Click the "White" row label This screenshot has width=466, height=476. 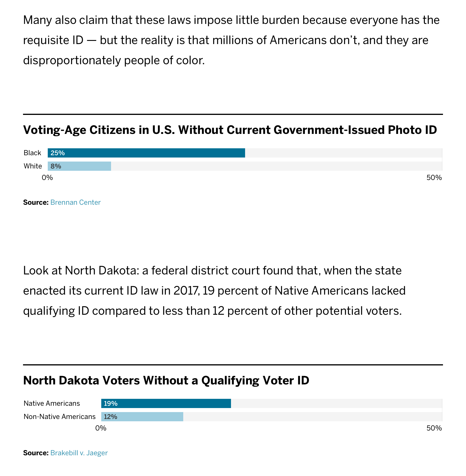(x=33, y=166)
